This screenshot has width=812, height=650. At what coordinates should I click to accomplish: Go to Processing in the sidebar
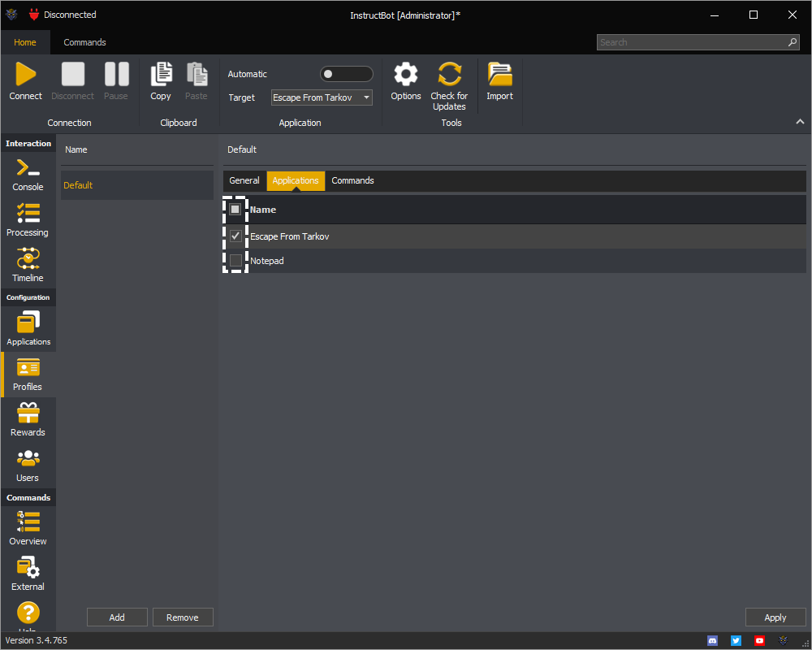click(x=28, y=219)
